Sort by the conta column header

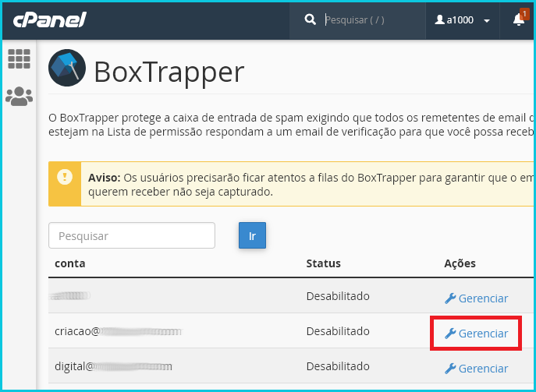[x=69, y=263]
